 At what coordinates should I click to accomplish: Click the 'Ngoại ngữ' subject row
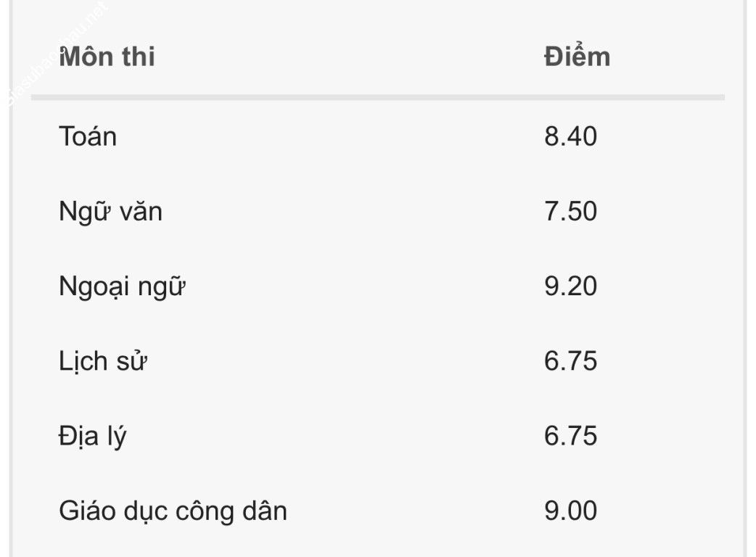coord(122,287)
